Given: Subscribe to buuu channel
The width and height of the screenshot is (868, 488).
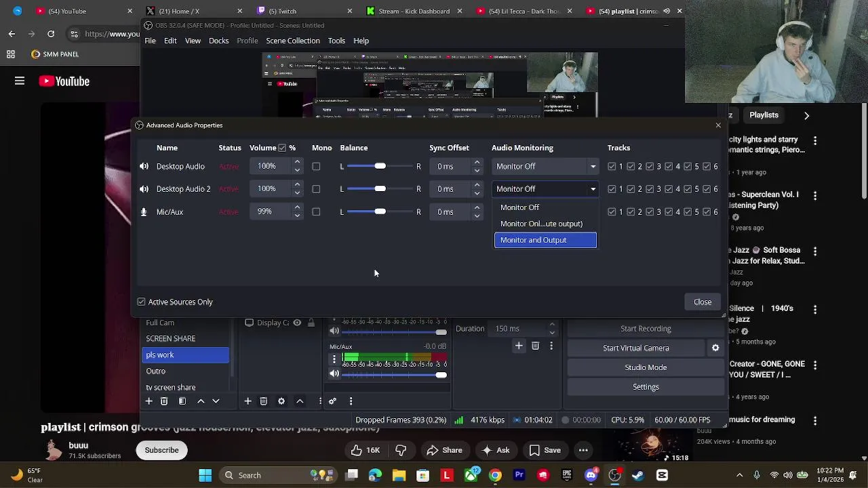Looking at the screenshot, I should point(161,450).
